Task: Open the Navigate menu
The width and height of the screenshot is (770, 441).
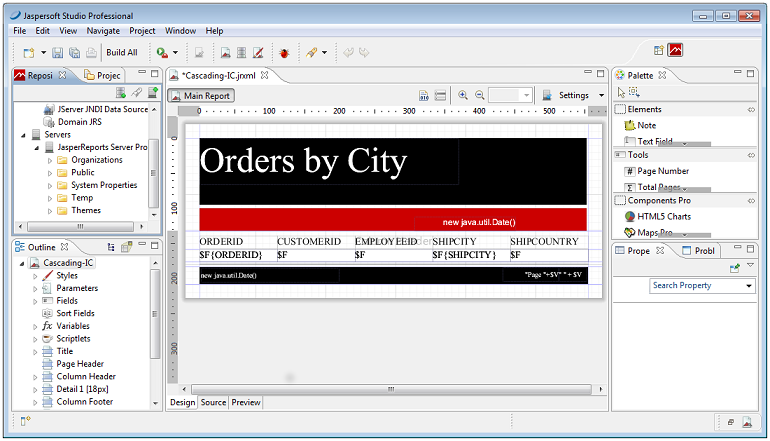Action: coord(103,30)
